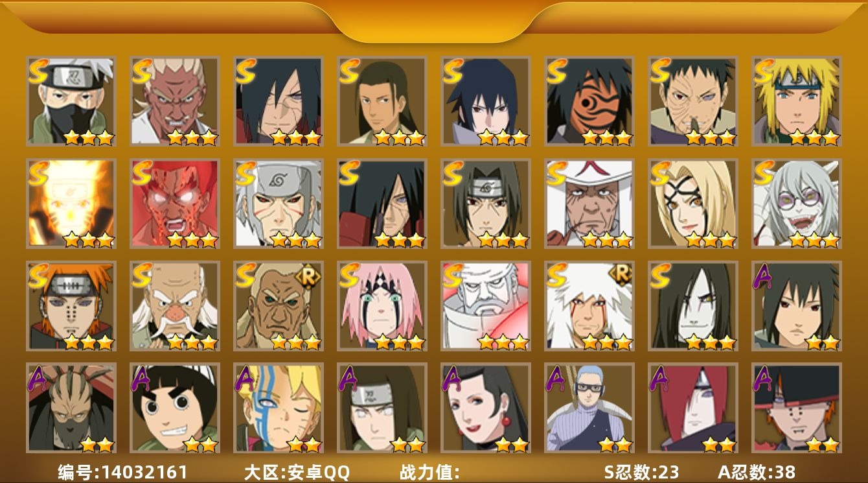This screenshot has width=868, height=483.
Task: Select the silver-haired masked Kakashi portrait
Action: (x=71, y=101)
